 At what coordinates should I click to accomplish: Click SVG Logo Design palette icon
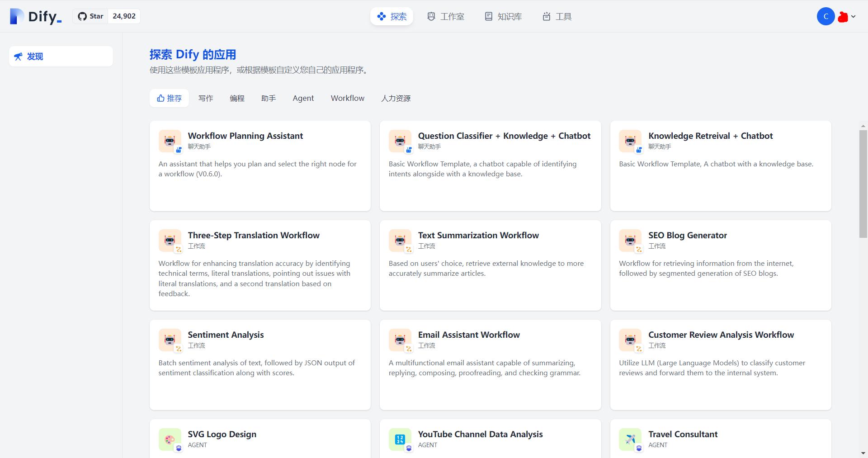pos(170,439)
